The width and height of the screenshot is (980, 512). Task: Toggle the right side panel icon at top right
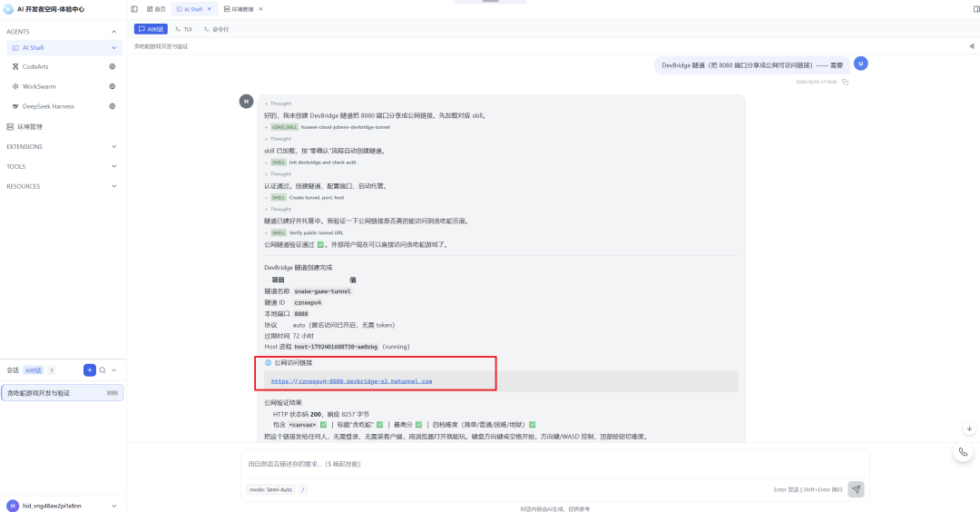click(976, 9)
